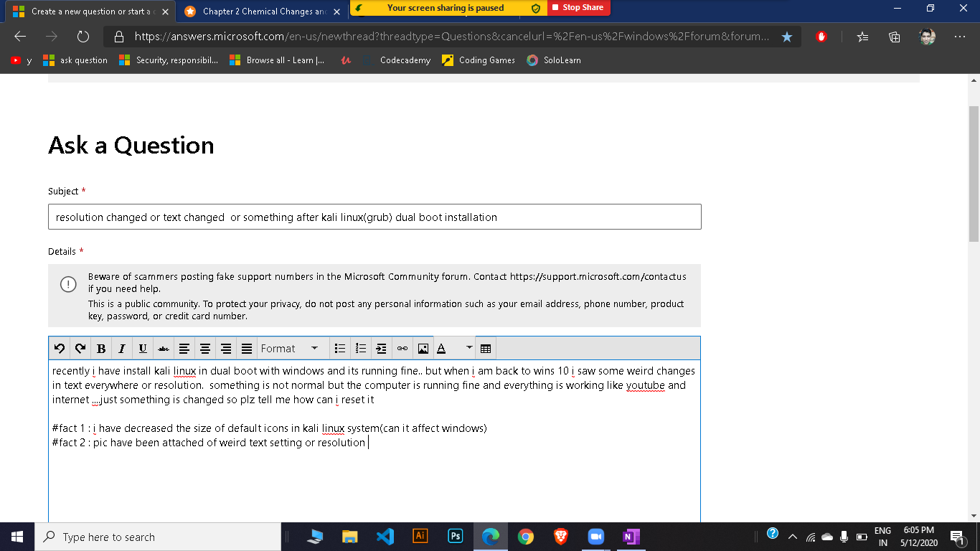The height and width of the screenshot is (551, 980).
Task: Open OneNote from the taskbar
Action: (631, 537)
